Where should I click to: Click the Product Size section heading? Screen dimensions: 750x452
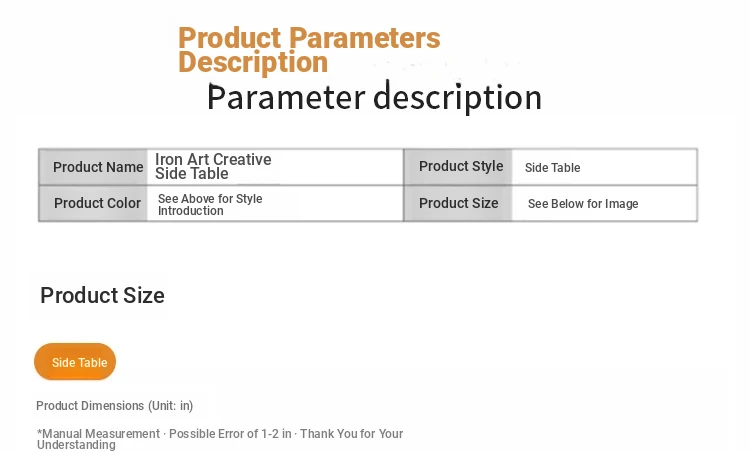click(102, 296)
